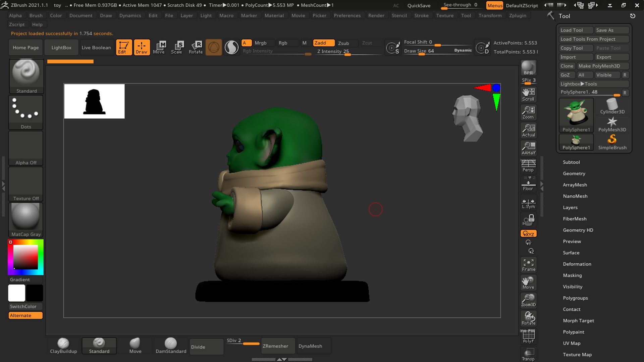
Task: Expand the Geometry section
Action: click(574, 173)
